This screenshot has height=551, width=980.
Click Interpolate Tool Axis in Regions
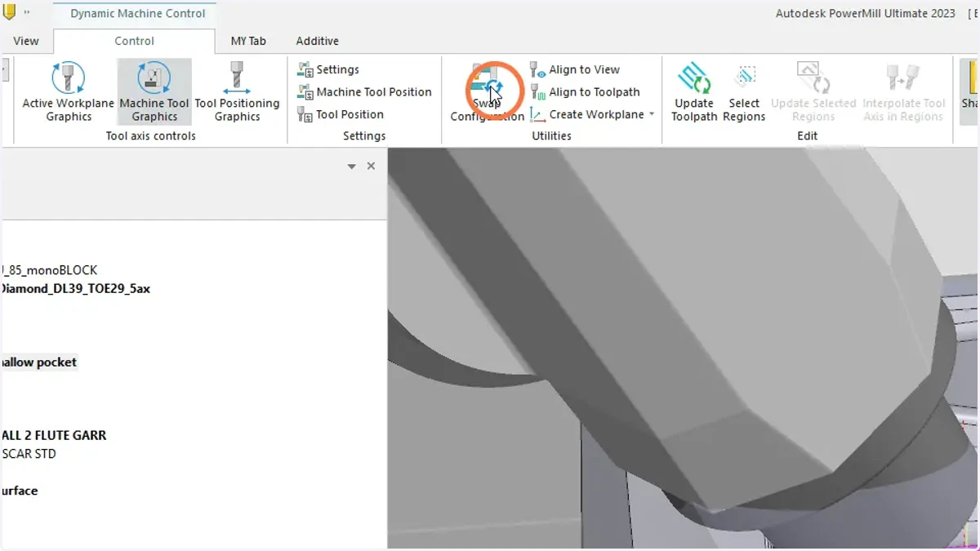coord(904,92)
